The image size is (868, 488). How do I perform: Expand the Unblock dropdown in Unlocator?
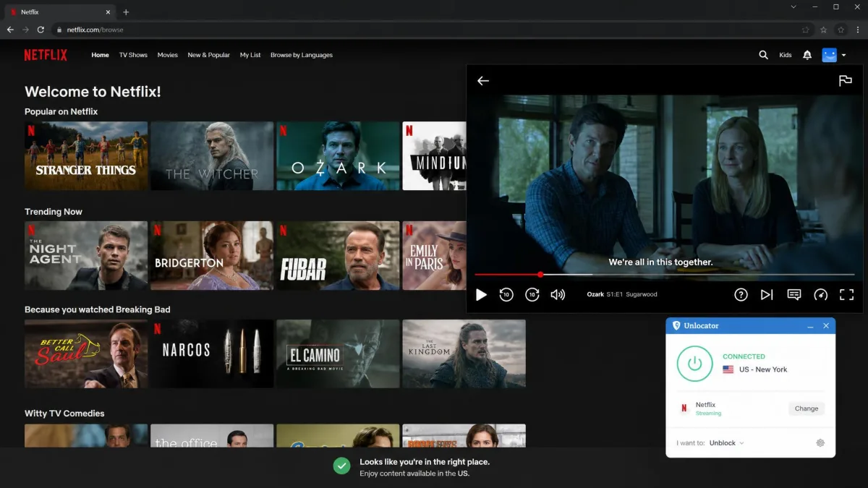(727, 443)
